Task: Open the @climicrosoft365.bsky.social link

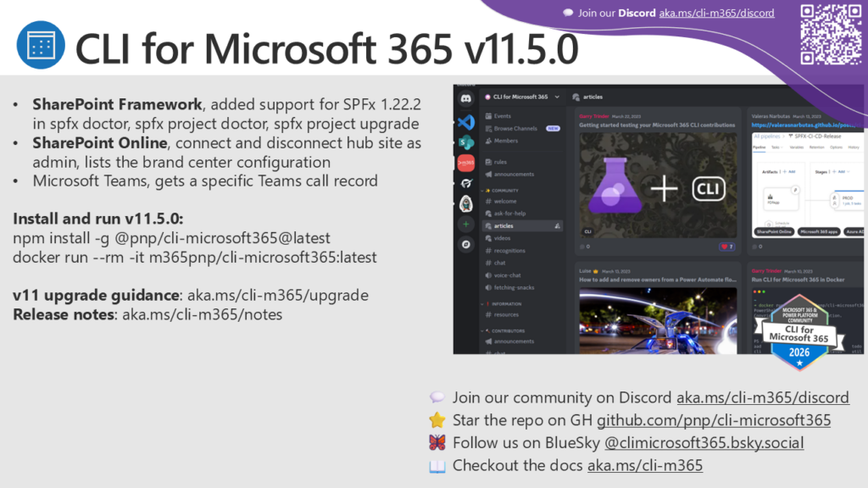Action: coord(704,443)
